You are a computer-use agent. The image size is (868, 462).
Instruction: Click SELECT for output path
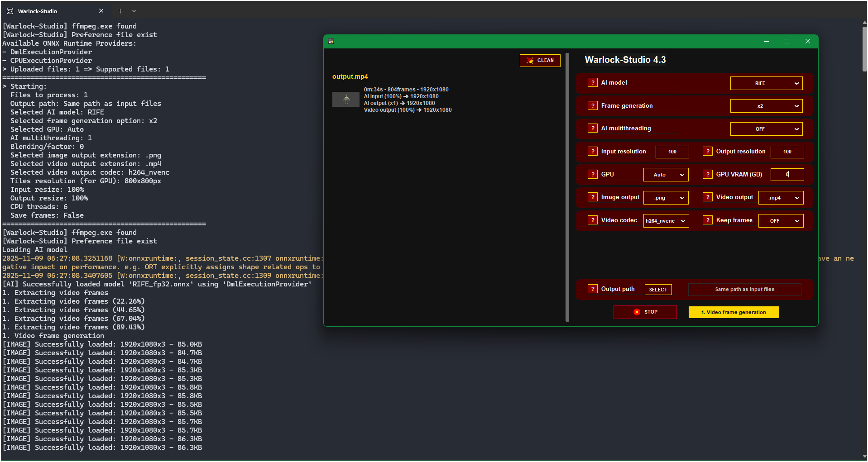[x=658, y=290]
